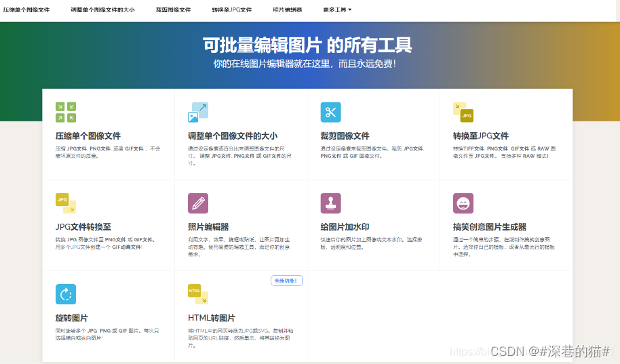Click the convert to JPG icon
620x364 pixels.
[463, 113]
